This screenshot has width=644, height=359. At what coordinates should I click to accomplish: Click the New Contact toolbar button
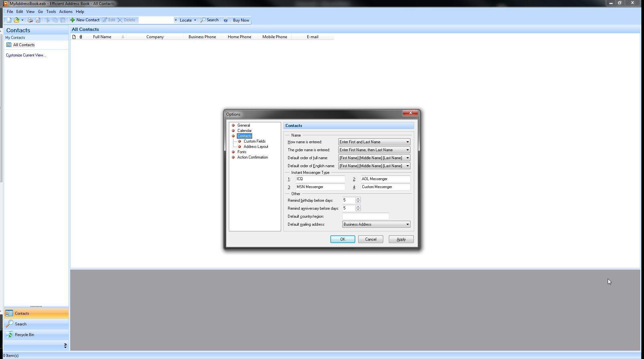[x=85, y=20]
